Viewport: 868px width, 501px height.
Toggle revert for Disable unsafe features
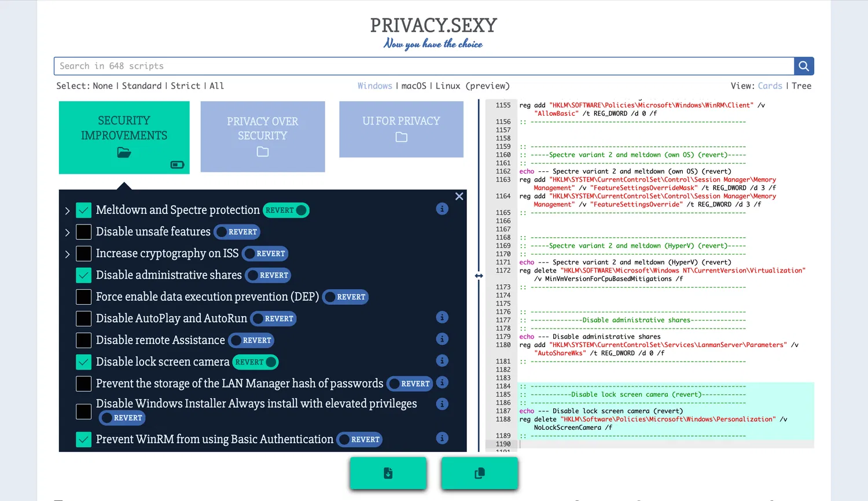[x=237, y=232]
